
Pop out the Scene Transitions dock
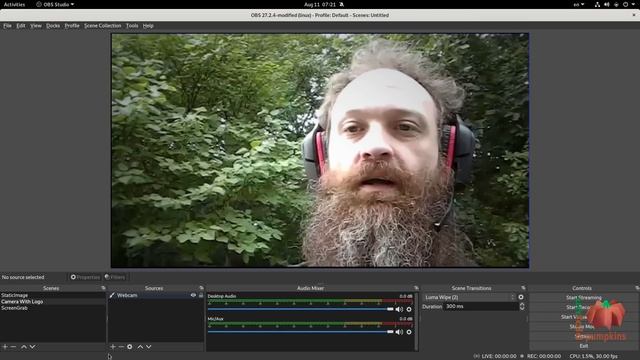(523, 288)
